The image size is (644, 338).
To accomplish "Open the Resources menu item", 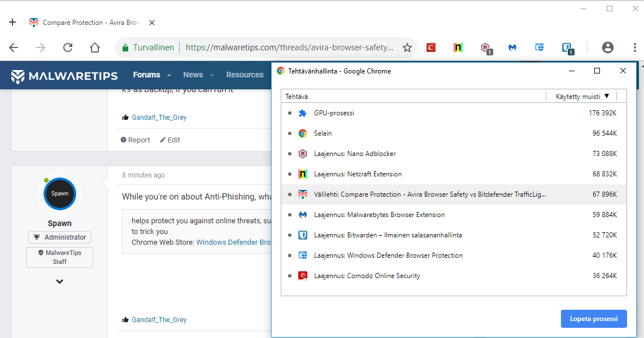I will 245,75.
